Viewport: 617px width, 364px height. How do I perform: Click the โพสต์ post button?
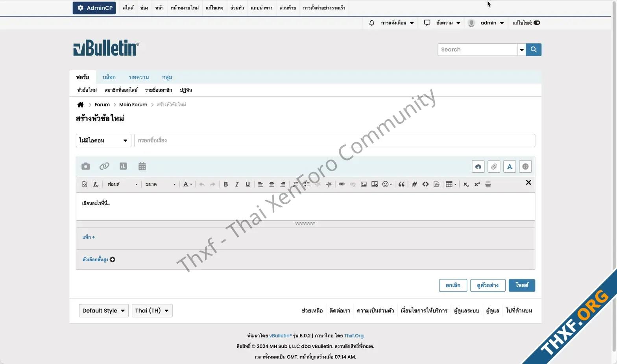coord(522,285)
